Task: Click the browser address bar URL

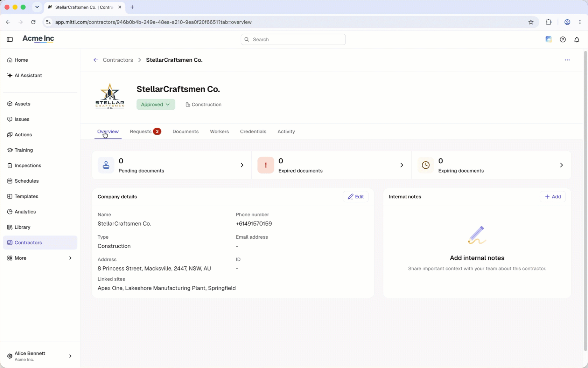Action: pyautogui.click(x=153, y=22)
